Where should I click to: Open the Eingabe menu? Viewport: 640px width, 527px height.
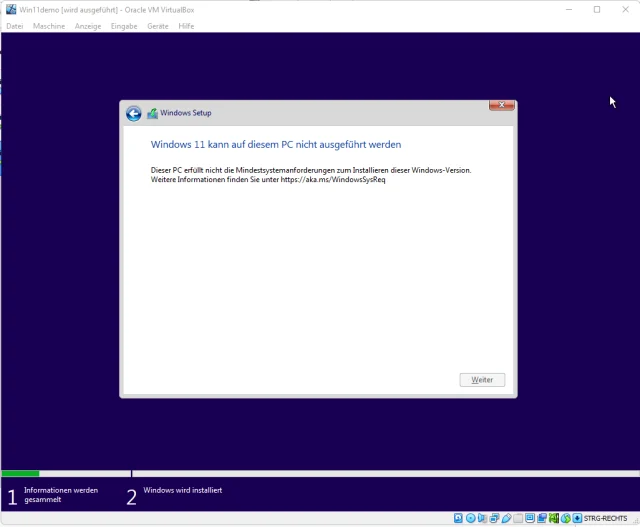(124, 26)
